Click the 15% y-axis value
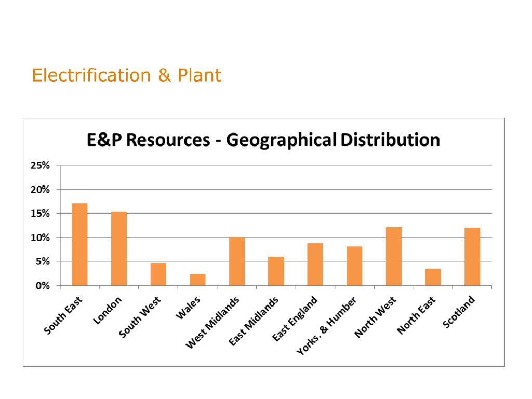Image resolution: width=532 pixels, height=399 pixels. (40, 214)
